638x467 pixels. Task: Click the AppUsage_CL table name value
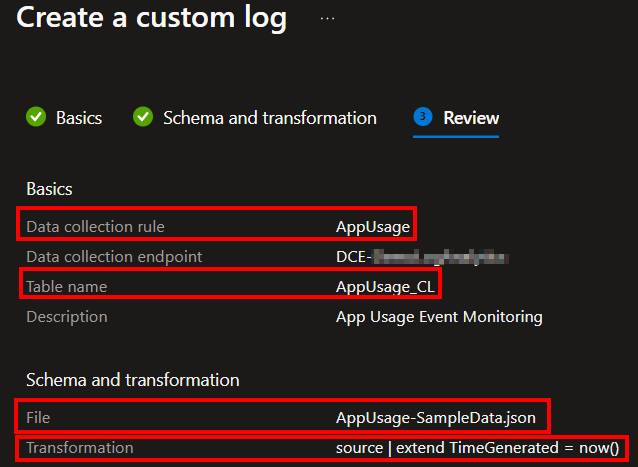tap(387, 287)
